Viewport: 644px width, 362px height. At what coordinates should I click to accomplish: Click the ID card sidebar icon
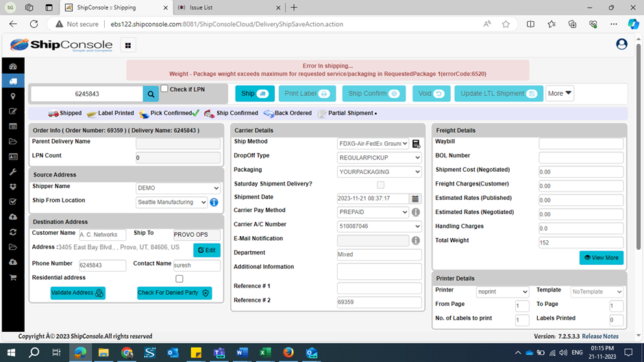click(x=13, y=157)
